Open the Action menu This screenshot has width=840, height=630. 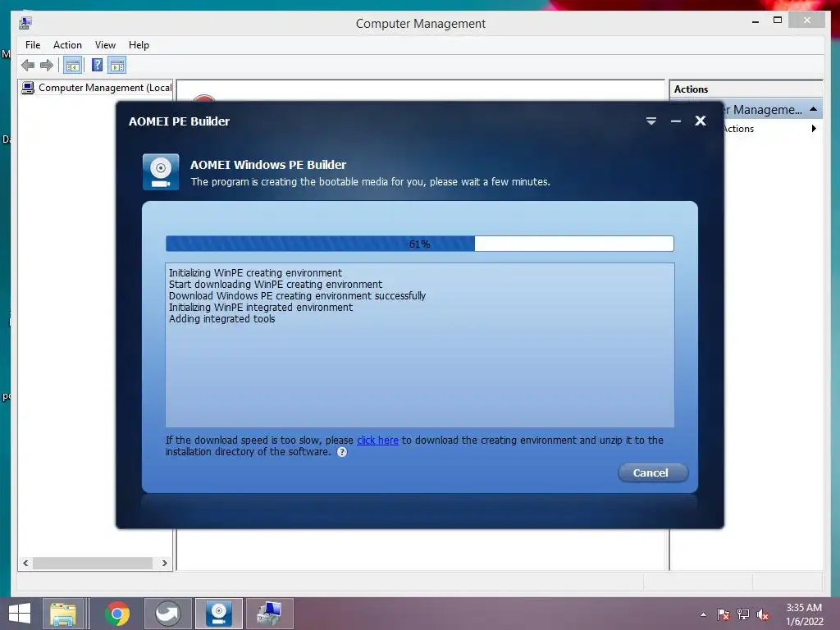(x=67, y=45)
